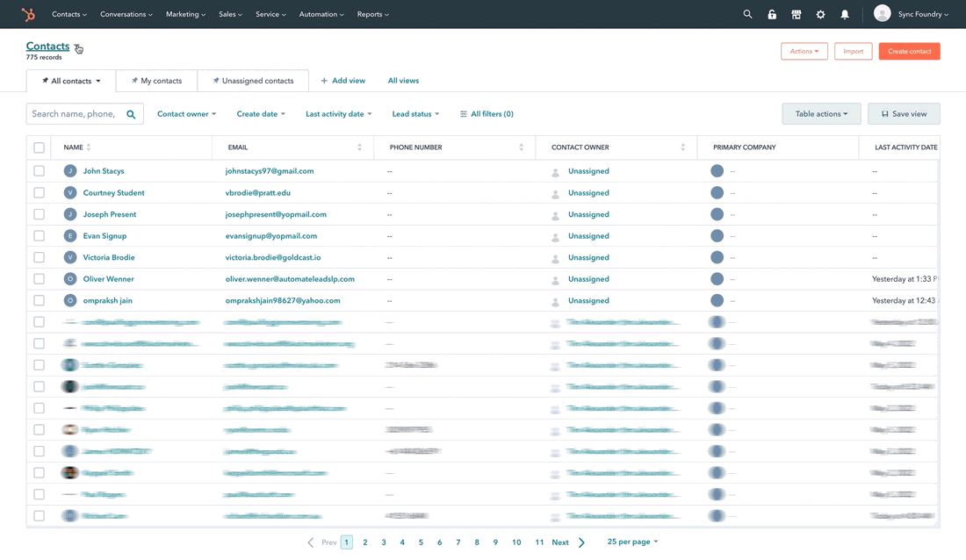Expand the Actions dropdown button

click(x=804, y=51)
